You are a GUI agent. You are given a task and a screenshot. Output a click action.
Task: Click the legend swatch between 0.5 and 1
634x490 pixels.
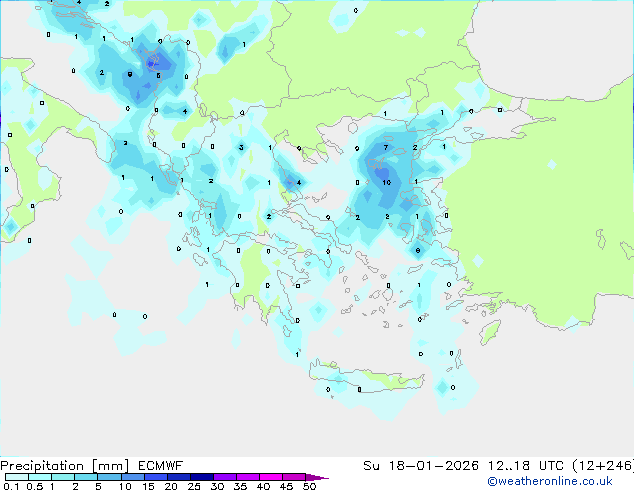pos(40,477)
